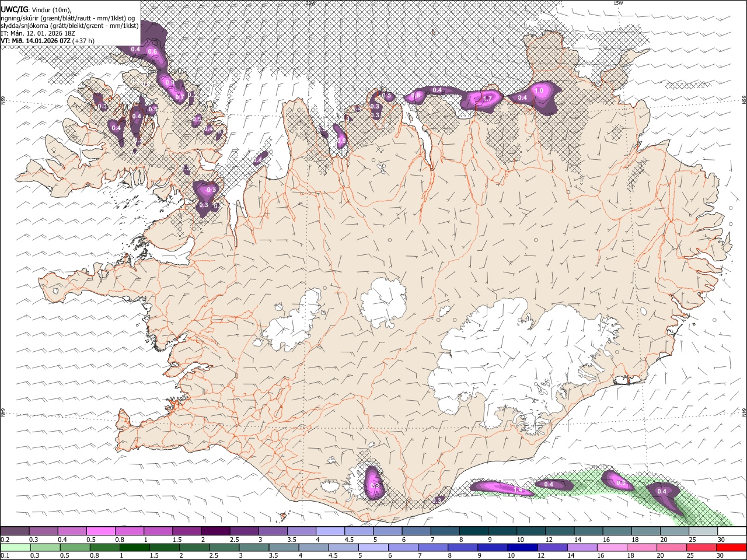Click the '(+37 h)' forecast offset text
Image resolution: width=747 pixels, height=560 pixels.
83,41
